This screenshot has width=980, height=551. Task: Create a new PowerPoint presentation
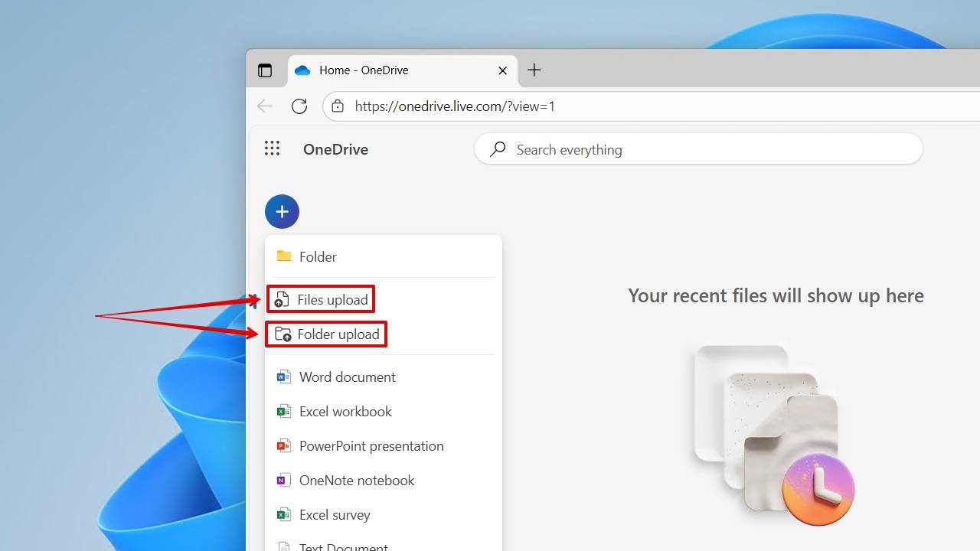[x=371, y=445]
